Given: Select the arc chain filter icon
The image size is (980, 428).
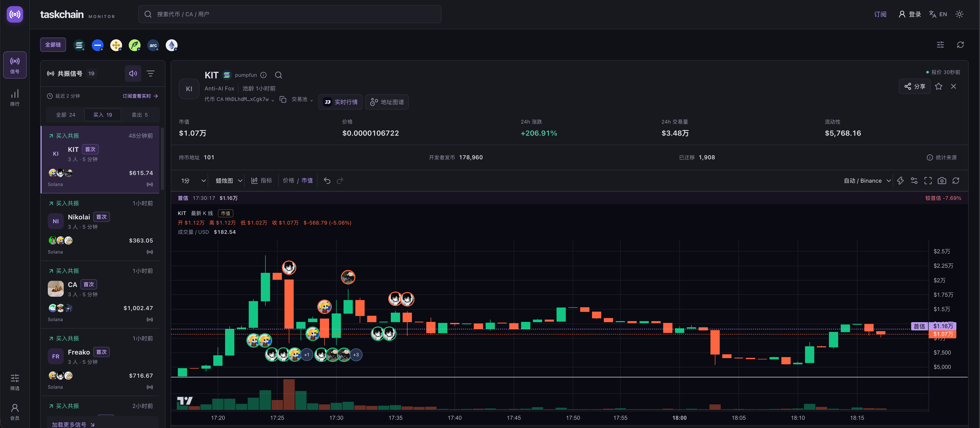Looking at the screenshot, I should pos(153,45).
